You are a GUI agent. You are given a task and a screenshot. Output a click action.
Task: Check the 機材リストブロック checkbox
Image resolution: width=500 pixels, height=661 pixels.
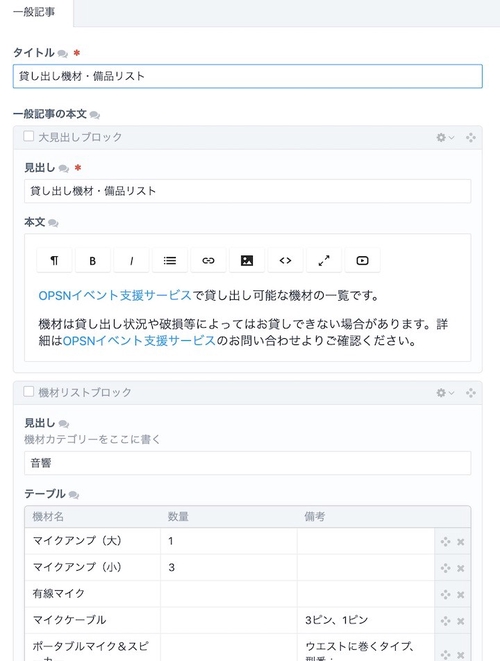[x=29, y=392]
